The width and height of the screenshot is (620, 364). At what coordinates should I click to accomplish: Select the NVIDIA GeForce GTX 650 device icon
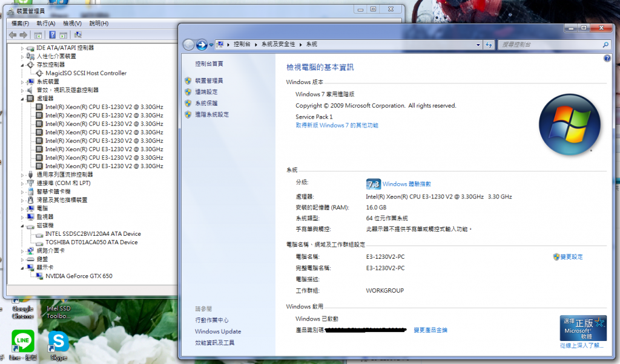pyautogui.click(x=39, y=276)
